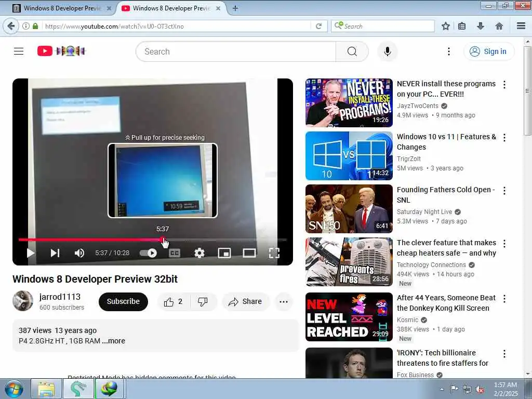This screenshot has height=399, width=532.
Task: Open options menu for cheap heaters video
Action: coord(504,244)
